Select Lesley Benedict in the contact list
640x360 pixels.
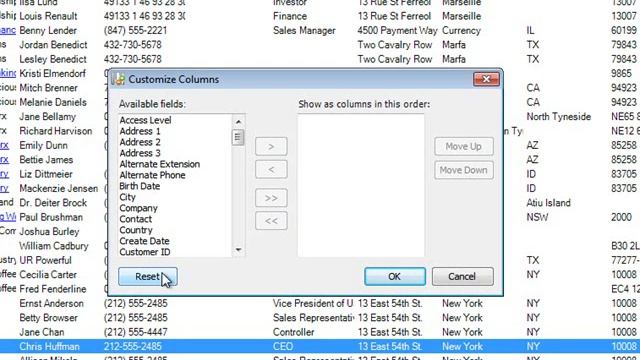click(53, 59)
